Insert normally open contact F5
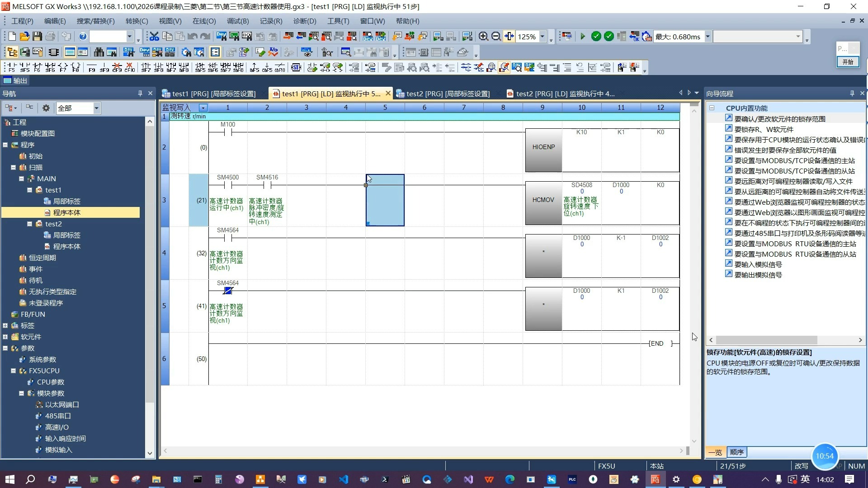Screen dimensions: 868x488 [11, 68]
